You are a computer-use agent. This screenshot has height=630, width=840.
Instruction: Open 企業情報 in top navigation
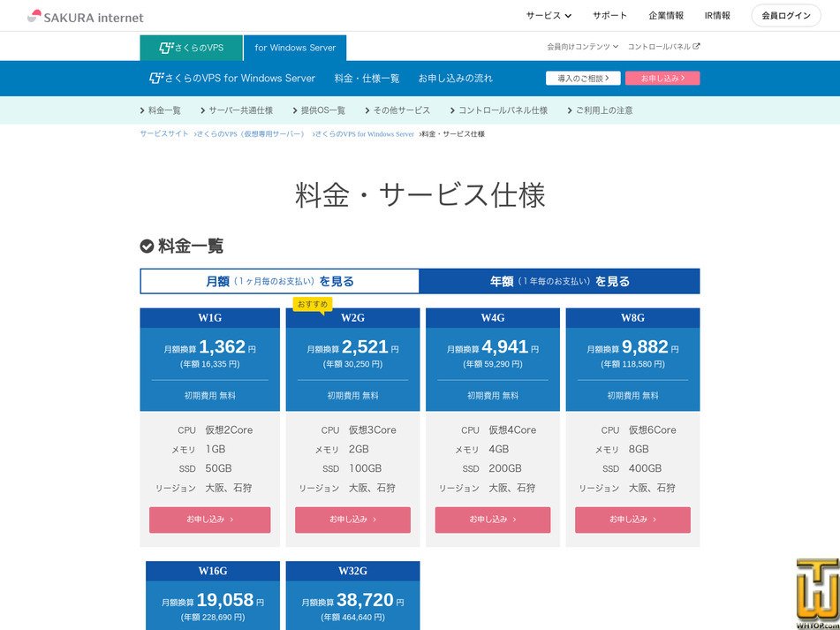click(666, 16)
